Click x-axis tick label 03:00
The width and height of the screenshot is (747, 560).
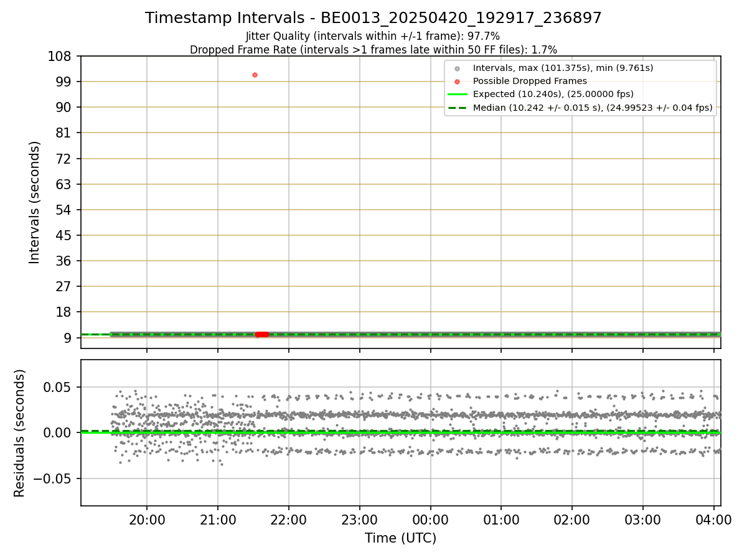coord(643,520)
